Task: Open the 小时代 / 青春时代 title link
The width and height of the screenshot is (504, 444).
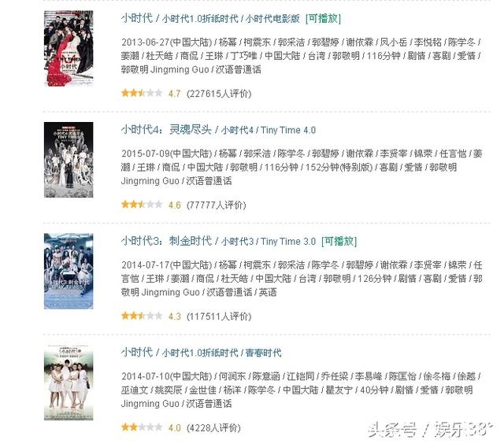Action: pyautogui.click(x=201, y=353)
